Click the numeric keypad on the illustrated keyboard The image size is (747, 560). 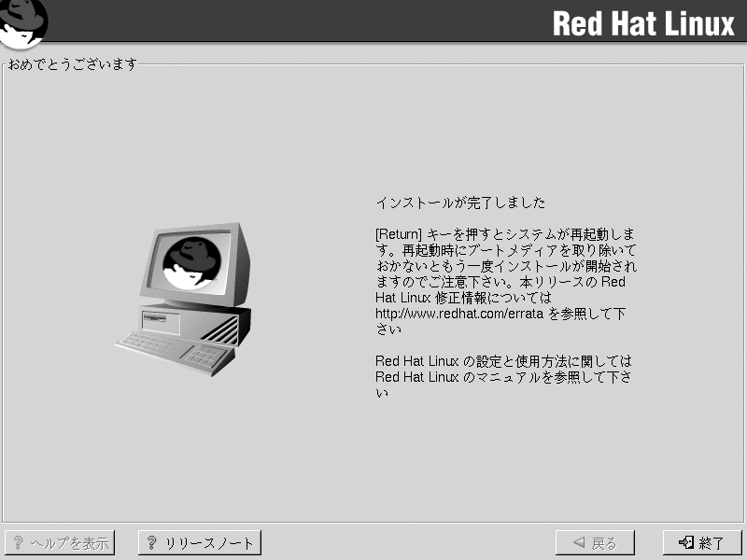204,356
